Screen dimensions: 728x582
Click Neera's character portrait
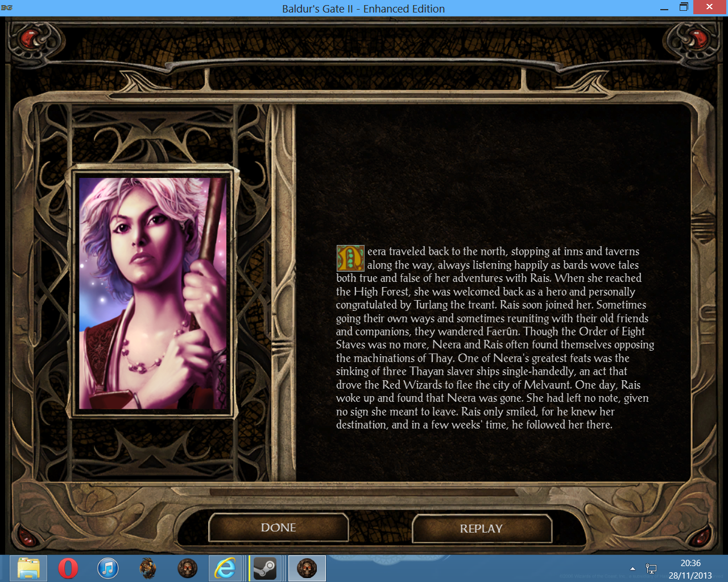(x=153, y=293)
